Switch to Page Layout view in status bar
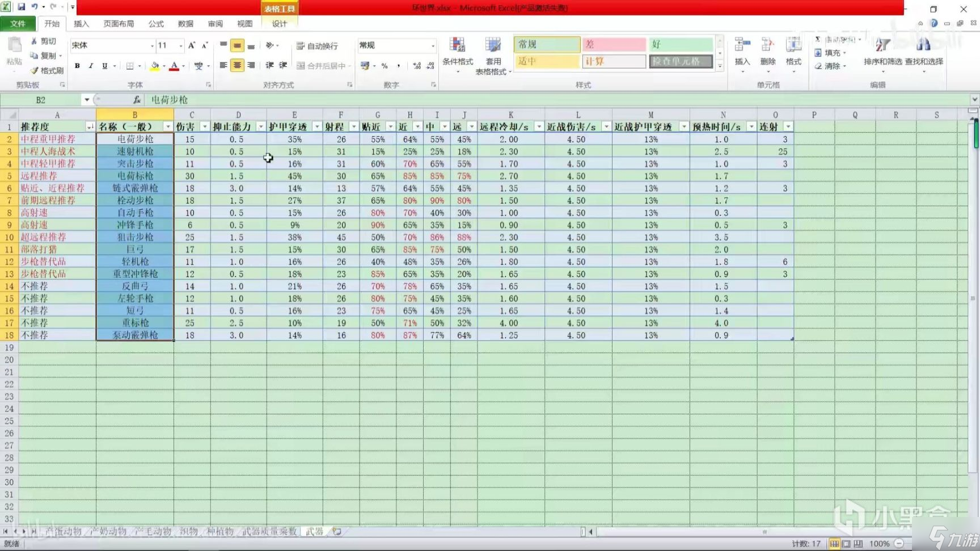 pos(846,544)
